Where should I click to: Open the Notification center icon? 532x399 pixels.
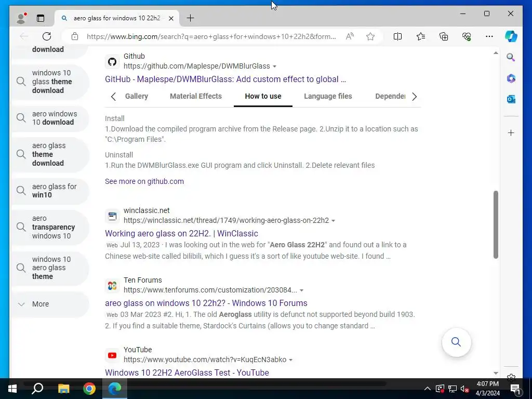point(515,389)
